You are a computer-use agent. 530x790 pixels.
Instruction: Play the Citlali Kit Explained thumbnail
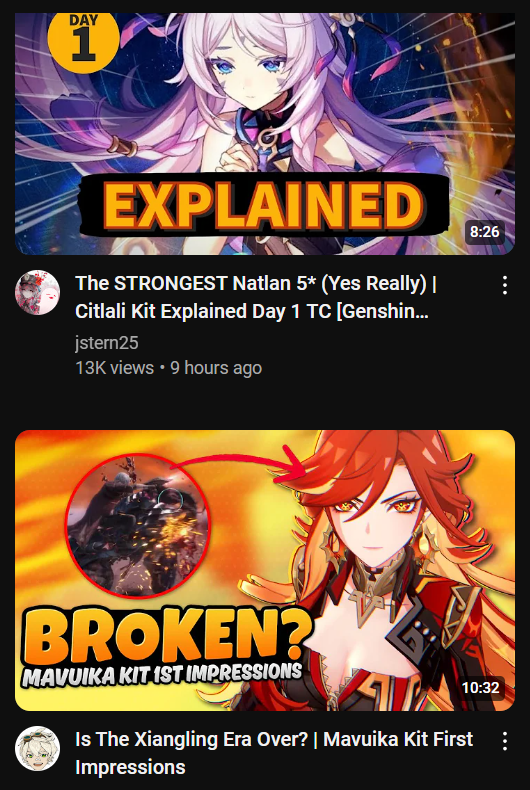(x=265, y=134)
